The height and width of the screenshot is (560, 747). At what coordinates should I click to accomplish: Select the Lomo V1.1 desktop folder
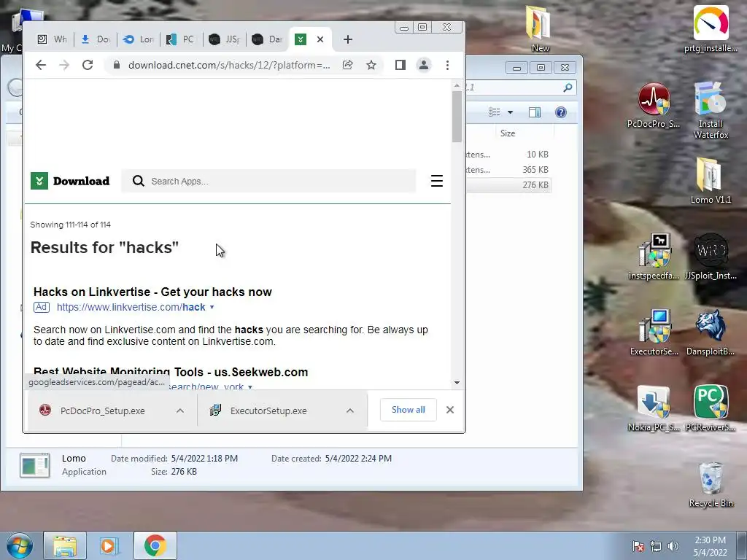(x=711, y=181)
